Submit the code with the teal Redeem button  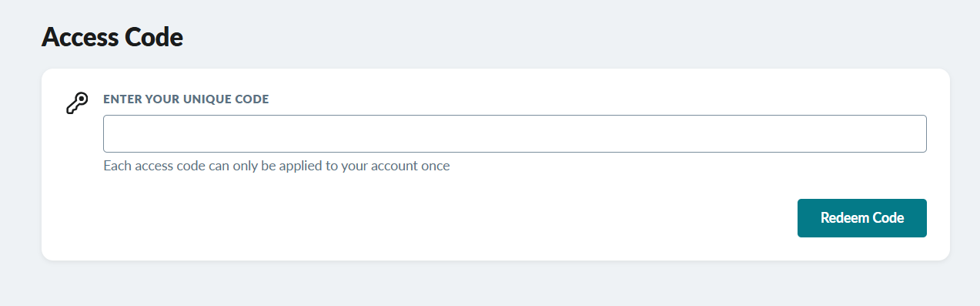coord(861,218)
